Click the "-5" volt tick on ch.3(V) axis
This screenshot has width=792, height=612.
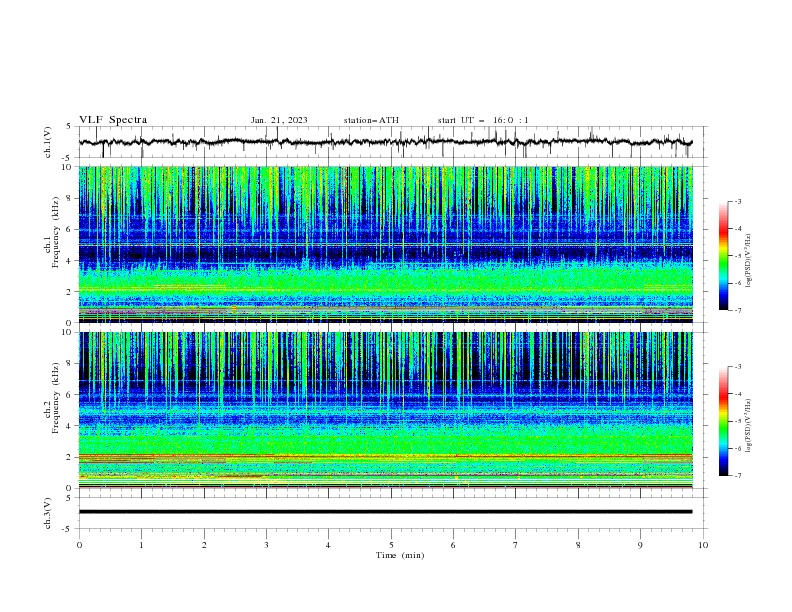coord(67,529)
